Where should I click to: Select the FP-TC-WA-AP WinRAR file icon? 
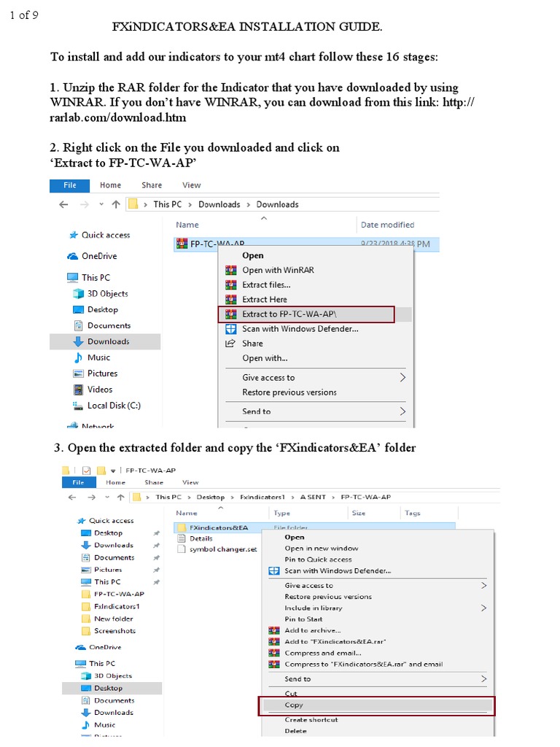pyautogui.click(x=182, y=244)
